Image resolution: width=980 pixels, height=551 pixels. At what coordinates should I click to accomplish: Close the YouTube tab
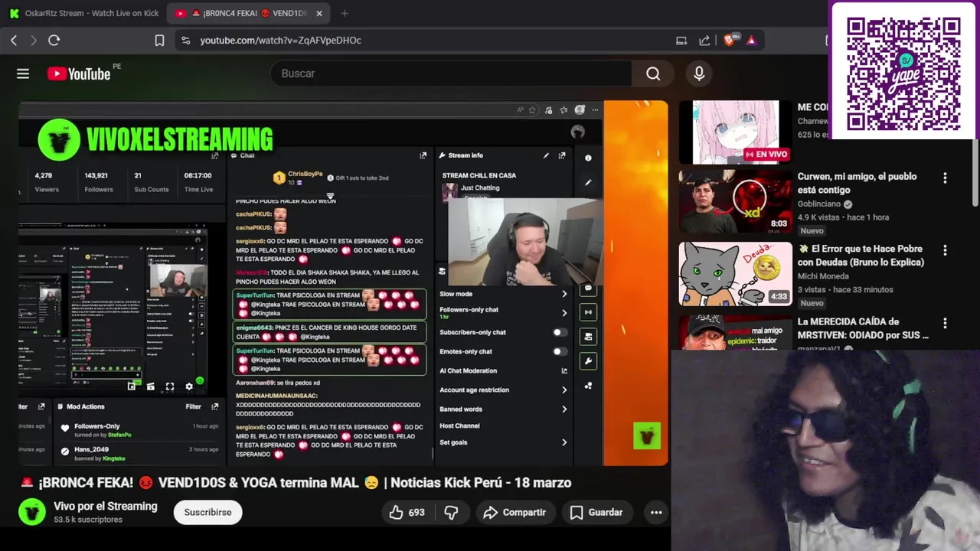tap(319, 13)
